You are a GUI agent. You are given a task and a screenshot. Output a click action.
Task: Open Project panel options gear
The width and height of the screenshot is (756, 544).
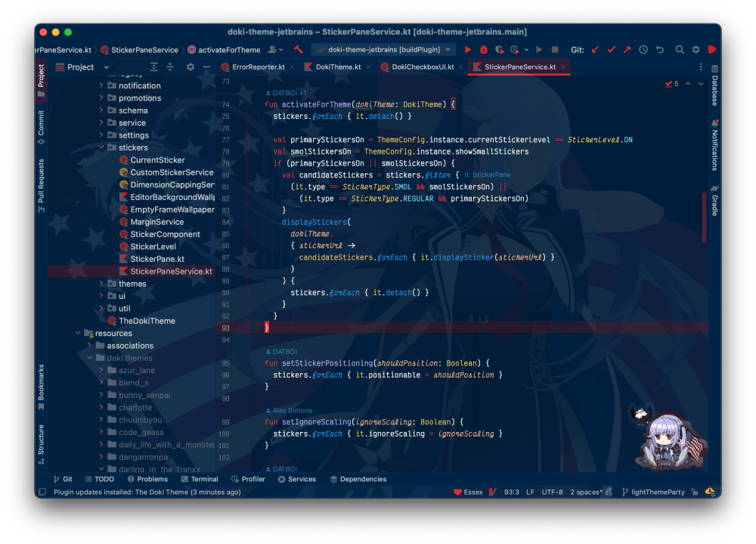click(x=191, y=67)
